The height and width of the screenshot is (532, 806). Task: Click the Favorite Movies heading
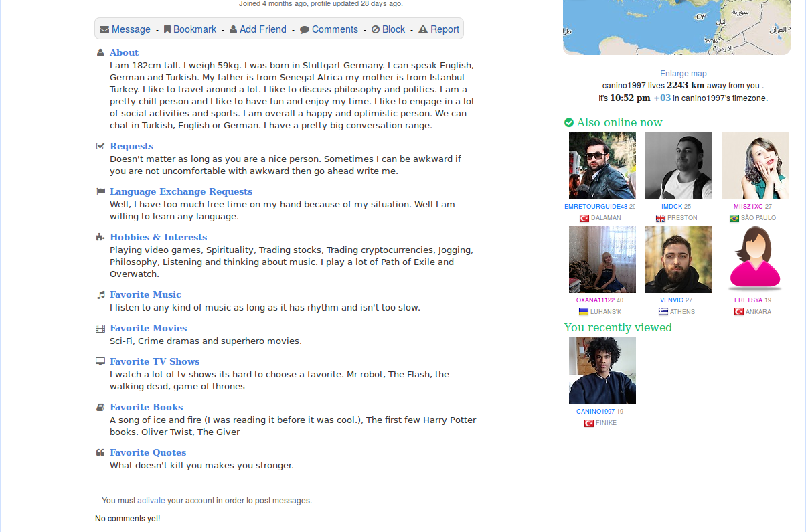coord(148,328)
